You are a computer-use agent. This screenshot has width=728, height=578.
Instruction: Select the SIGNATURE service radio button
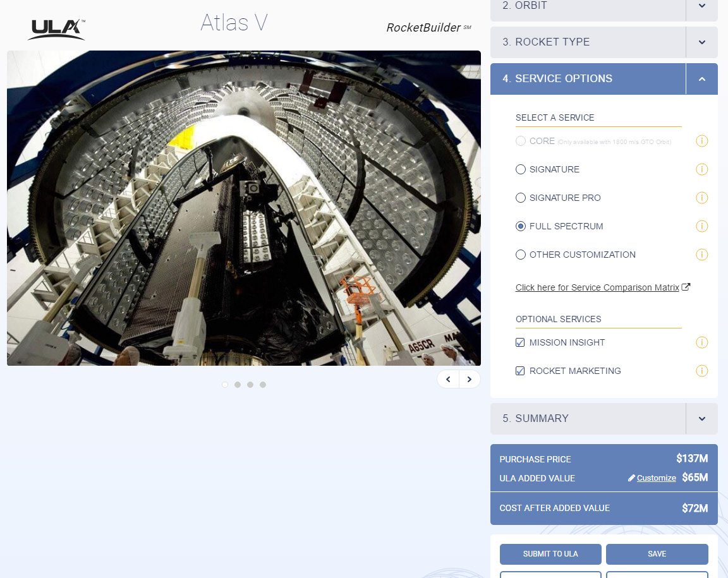520,169
